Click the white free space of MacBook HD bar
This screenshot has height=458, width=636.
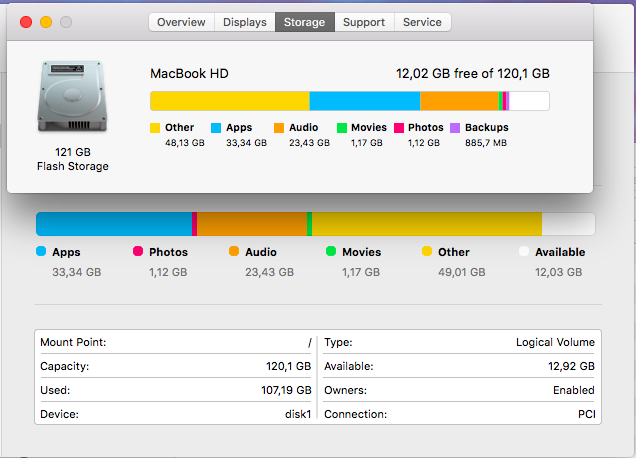(x=529, y=101)
